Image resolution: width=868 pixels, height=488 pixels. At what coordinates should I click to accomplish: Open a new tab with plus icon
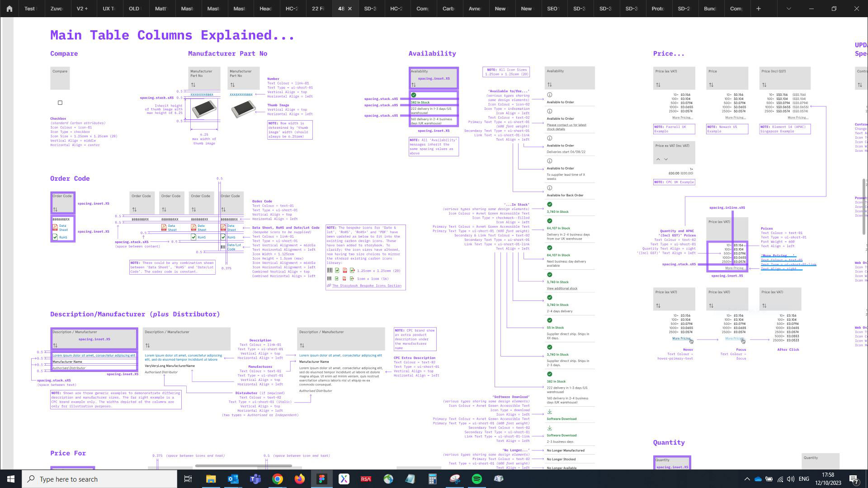click(x=759, y=9)
